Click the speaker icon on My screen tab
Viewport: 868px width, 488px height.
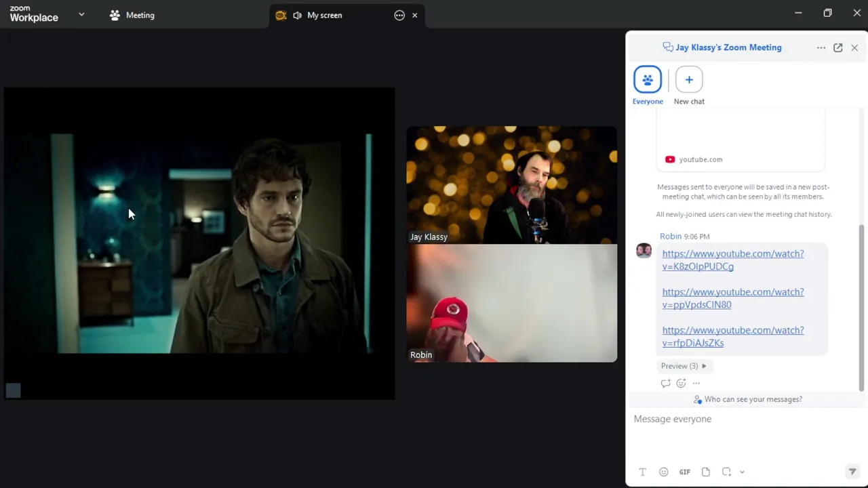tap(297, 15)
